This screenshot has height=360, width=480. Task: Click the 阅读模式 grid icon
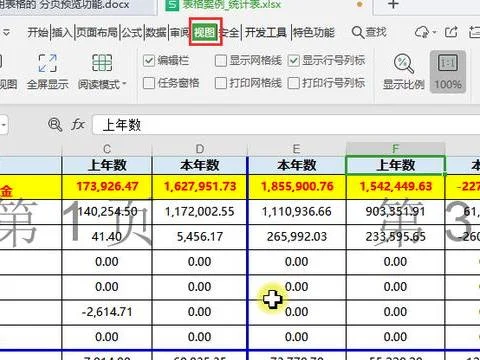click(102, 63)
